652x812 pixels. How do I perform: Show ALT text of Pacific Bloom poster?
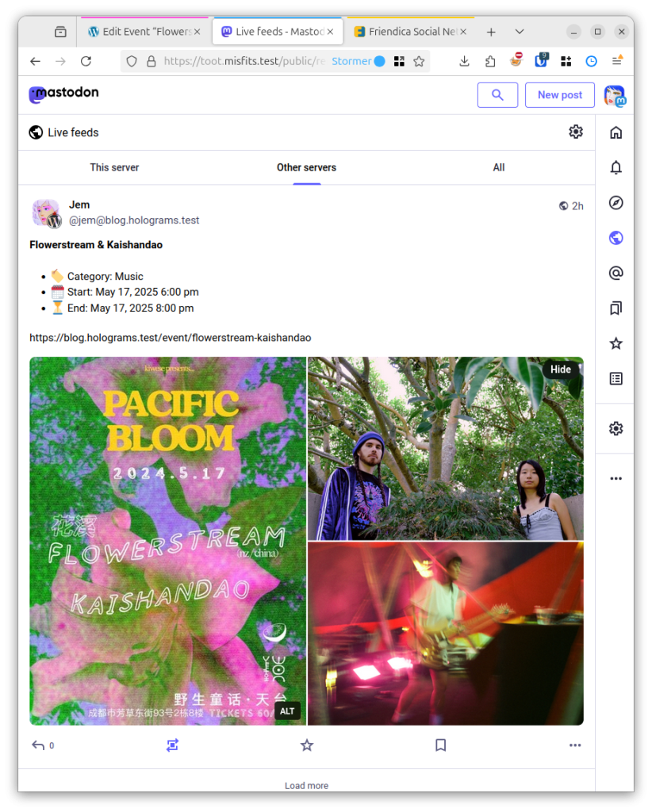point(287,711)
